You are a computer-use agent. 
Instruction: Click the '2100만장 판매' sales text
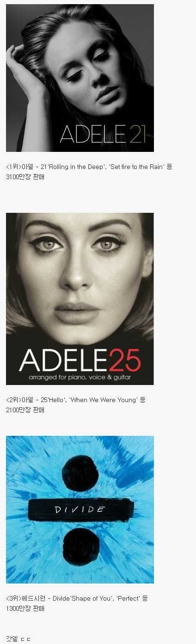click(25, 410)
